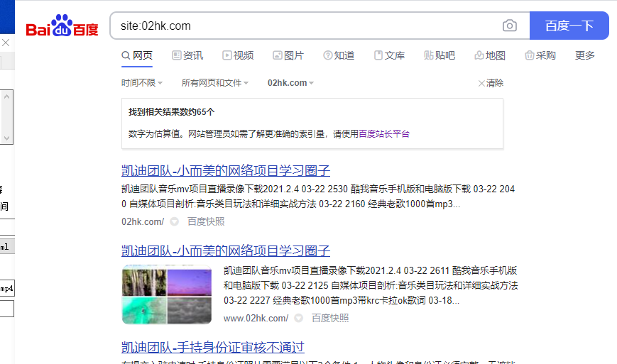The image size is (617, 364).
Task: Click the mp4 box in the left window
Action: pos(7,288)
